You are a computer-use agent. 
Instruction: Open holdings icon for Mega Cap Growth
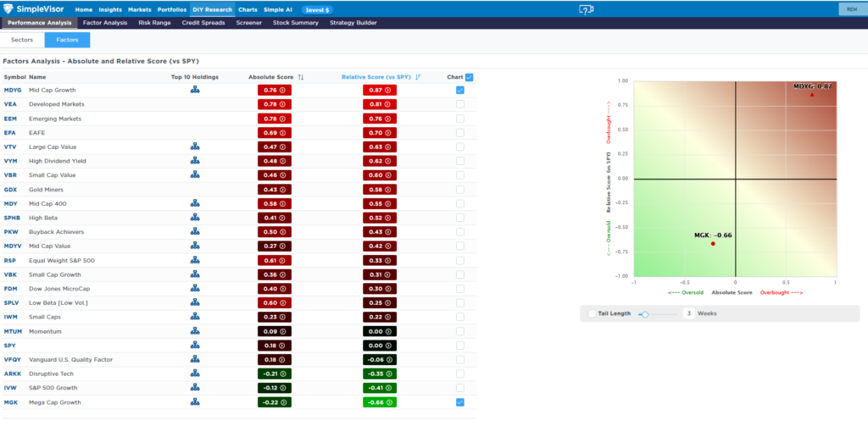194,402
